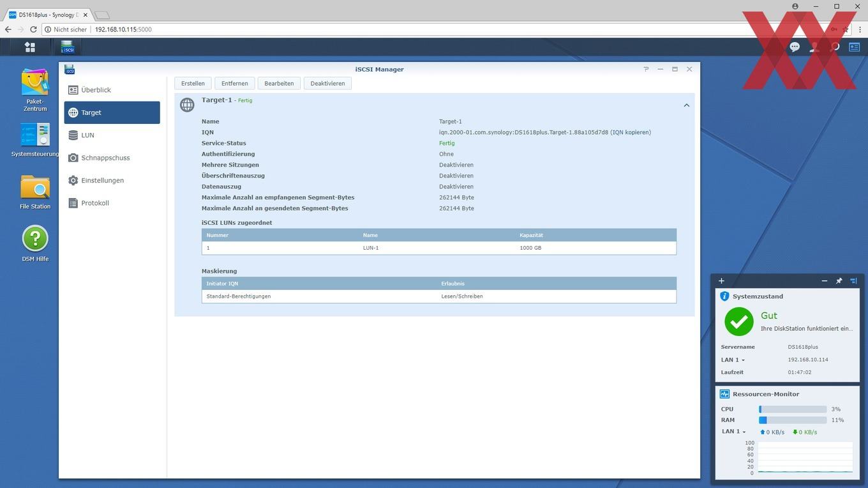
Task: Click the IQN kopieren link
Action: (631, 132)
